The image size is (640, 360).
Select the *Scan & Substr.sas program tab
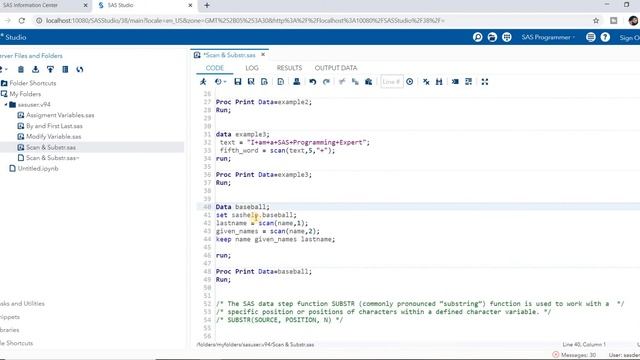point(229,55)
